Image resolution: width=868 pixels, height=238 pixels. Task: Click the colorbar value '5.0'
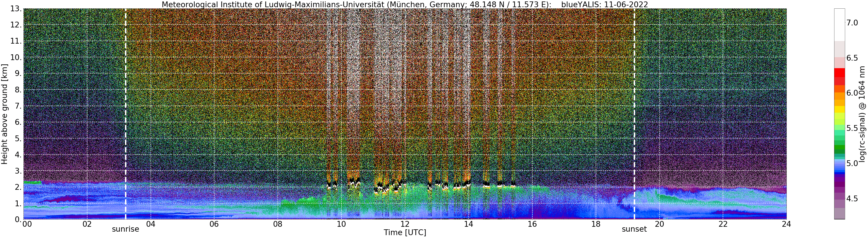852,163
